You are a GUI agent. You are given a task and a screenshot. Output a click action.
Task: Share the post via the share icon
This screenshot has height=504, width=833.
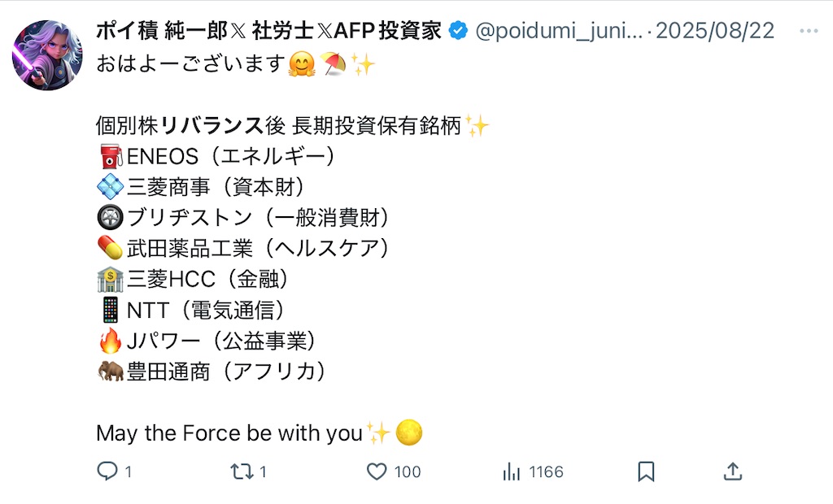(x=732, y=471)
